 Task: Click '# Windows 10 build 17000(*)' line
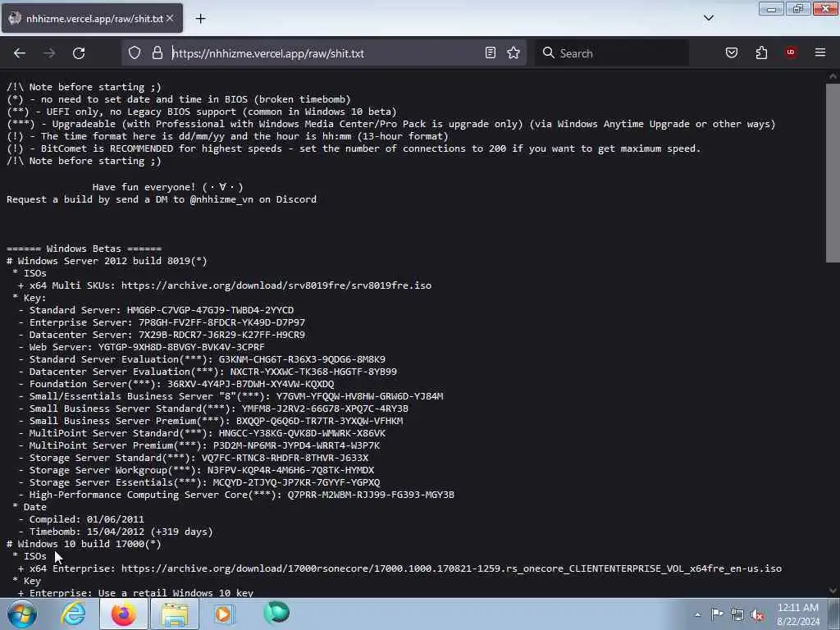click(84, 544)
